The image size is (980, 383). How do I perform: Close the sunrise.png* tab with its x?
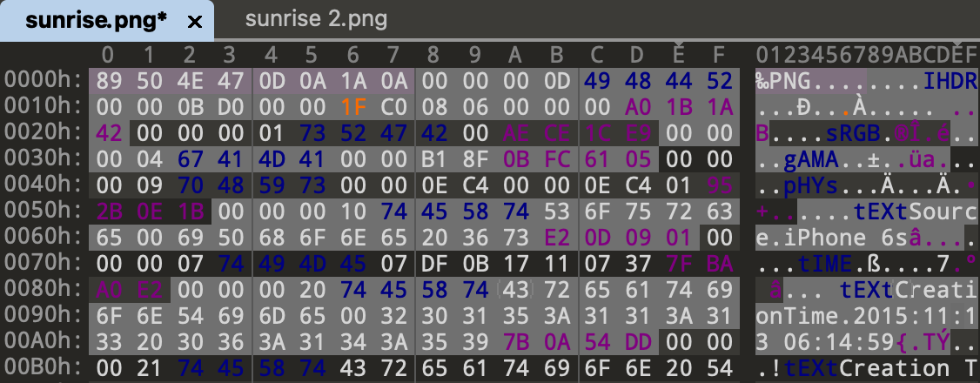(x=195, y=22)
